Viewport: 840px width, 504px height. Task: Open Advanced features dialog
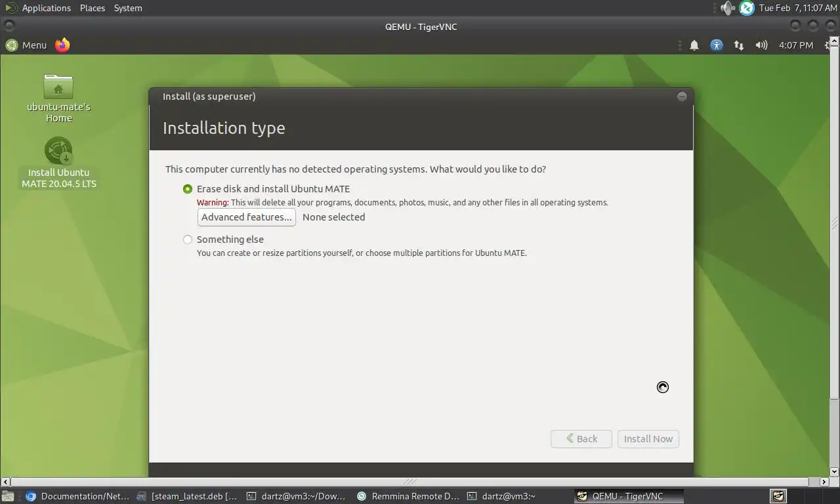tap(246, 217)
